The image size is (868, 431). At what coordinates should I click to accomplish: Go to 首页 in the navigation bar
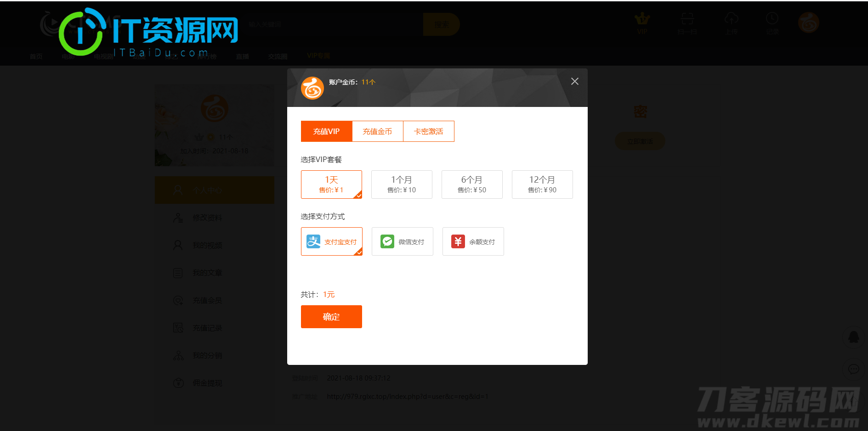tap(36, 56)
